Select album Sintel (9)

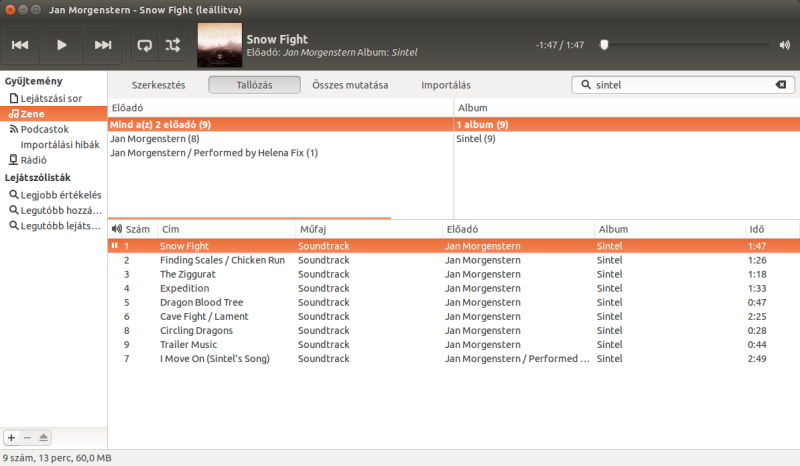(627, 139)
